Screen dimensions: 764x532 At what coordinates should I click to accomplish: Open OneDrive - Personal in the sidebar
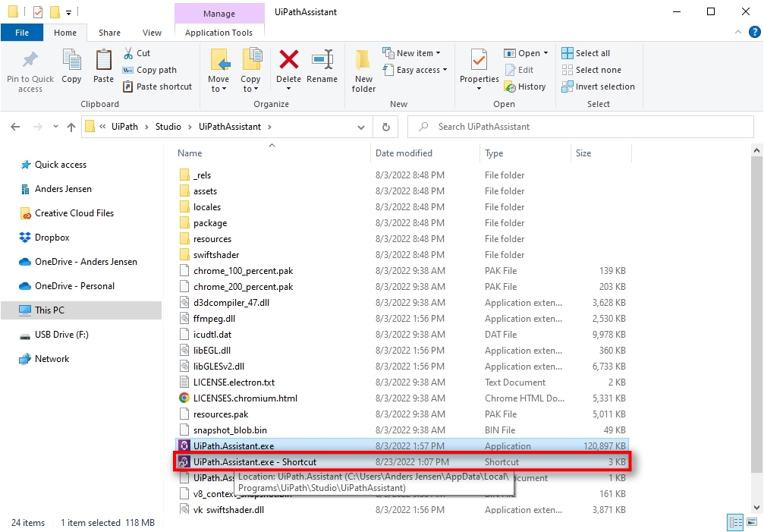click(x=67, y=286)
